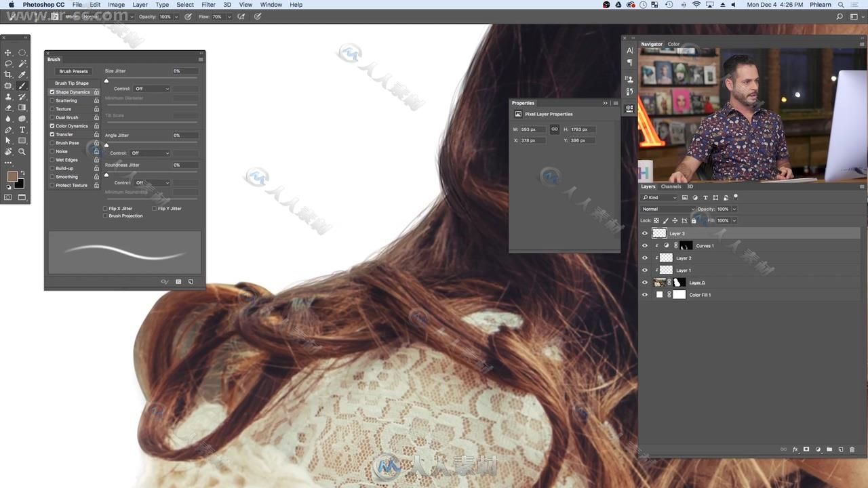Click the Size Jitter percentage field

pos(184,71)
